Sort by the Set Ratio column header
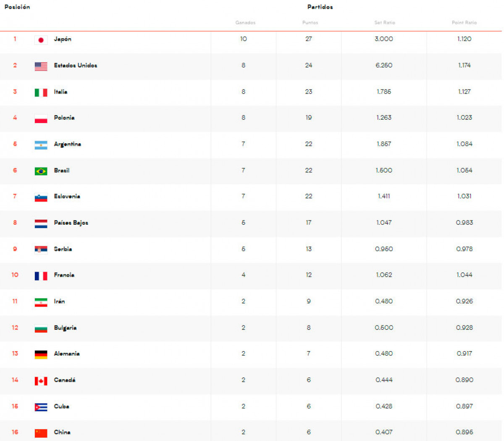This screenshot has height=441, width=504. [x=385, y=23]
